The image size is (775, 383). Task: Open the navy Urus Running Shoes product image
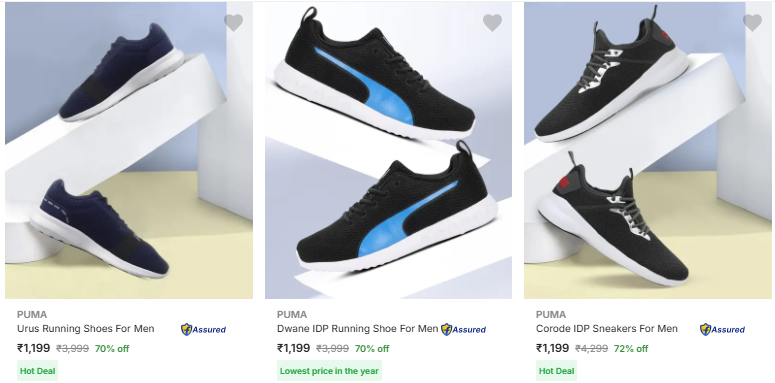click(x=129, y=150)
